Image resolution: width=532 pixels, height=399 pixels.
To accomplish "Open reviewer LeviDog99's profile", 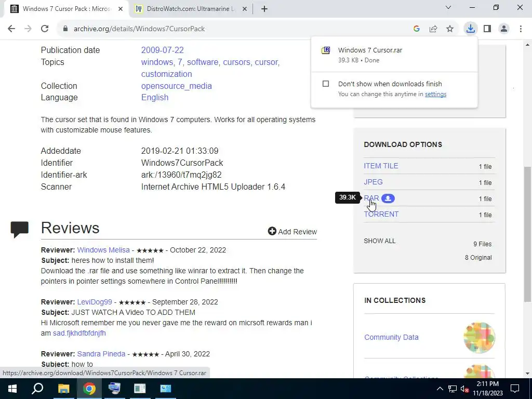I will coord(95,302).
